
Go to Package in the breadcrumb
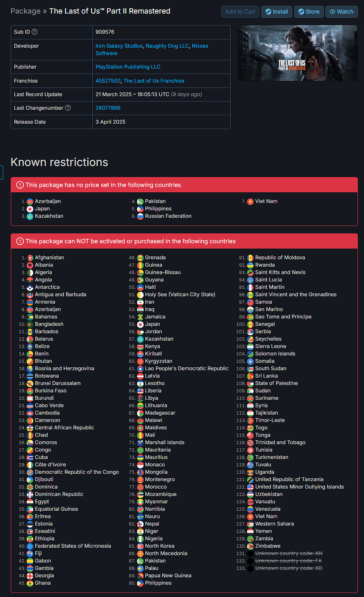25,11
